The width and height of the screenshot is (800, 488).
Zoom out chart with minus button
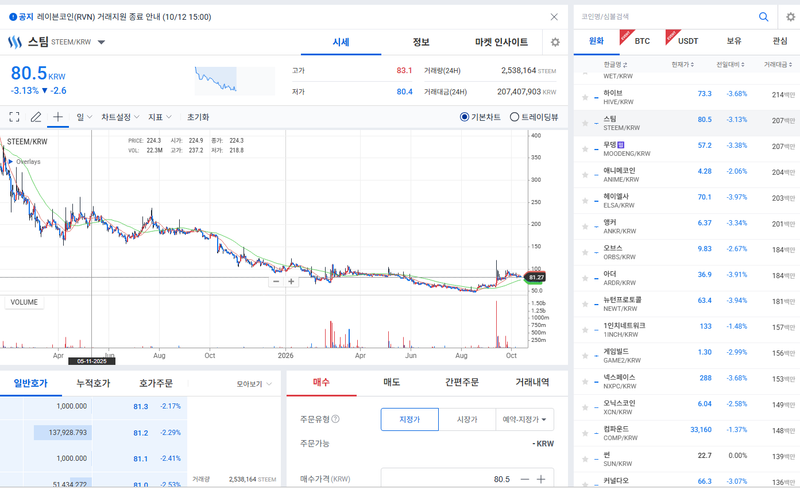276,281
